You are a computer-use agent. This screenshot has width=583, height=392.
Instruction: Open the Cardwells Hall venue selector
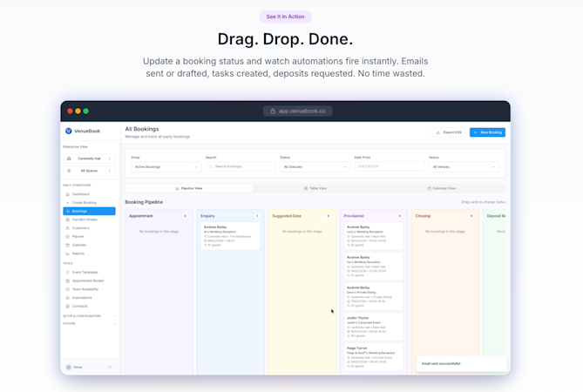89,159
